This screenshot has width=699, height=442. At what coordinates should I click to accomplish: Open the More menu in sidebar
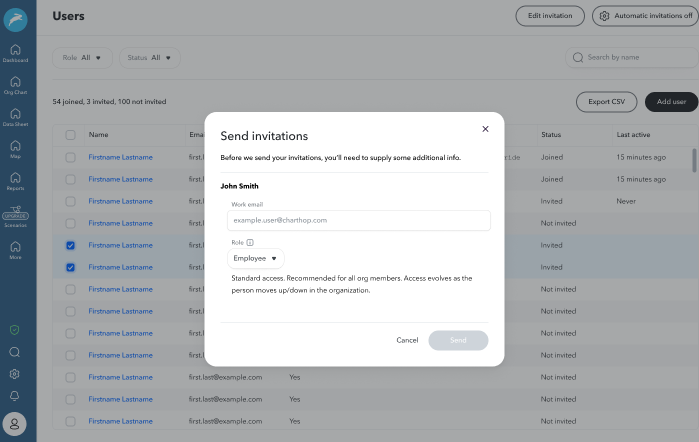tap(15, 249)
